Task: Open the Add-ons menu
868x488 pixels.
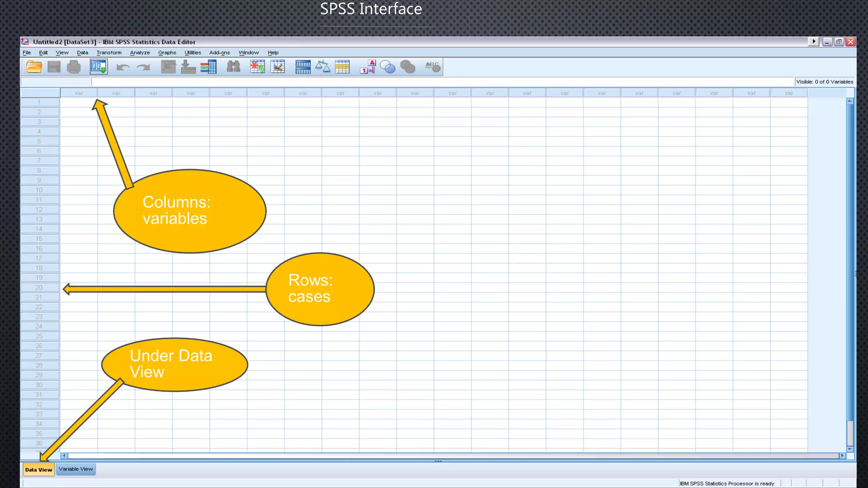Action: (220, 53)
